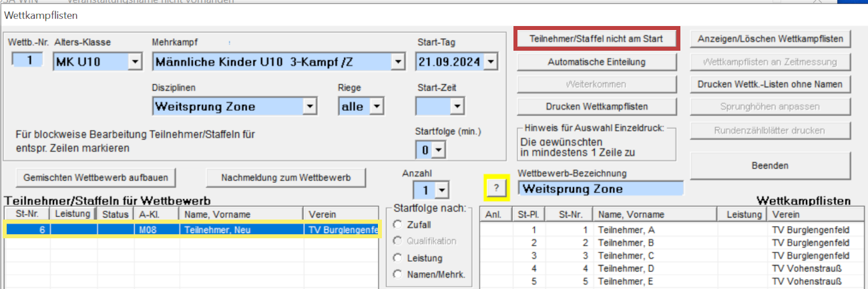Open Anzeigen/Löschen Wettkampflisten
Viewport: 868px width, 289px height.
tap(771, 39)
